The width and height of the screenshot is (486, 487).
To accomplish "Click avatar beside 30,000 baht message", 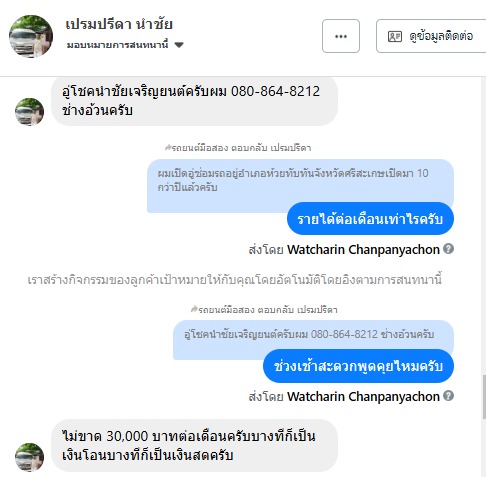I will (29, 457).
